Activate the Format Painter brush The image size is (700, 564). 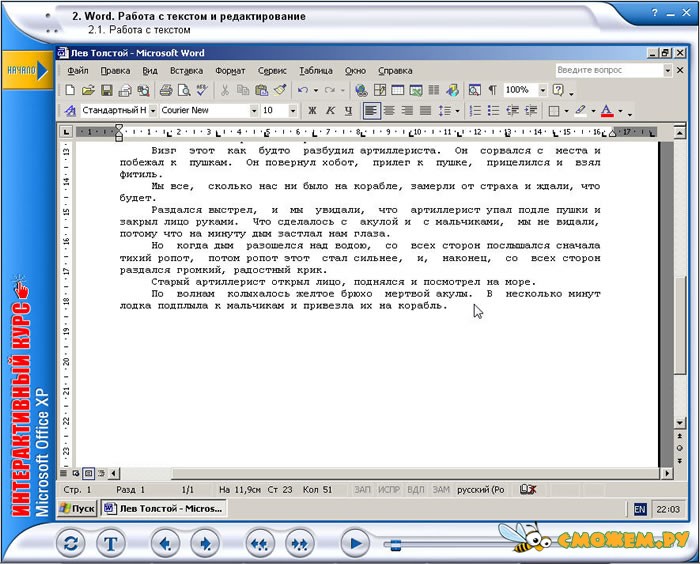[x=280, y=90]
